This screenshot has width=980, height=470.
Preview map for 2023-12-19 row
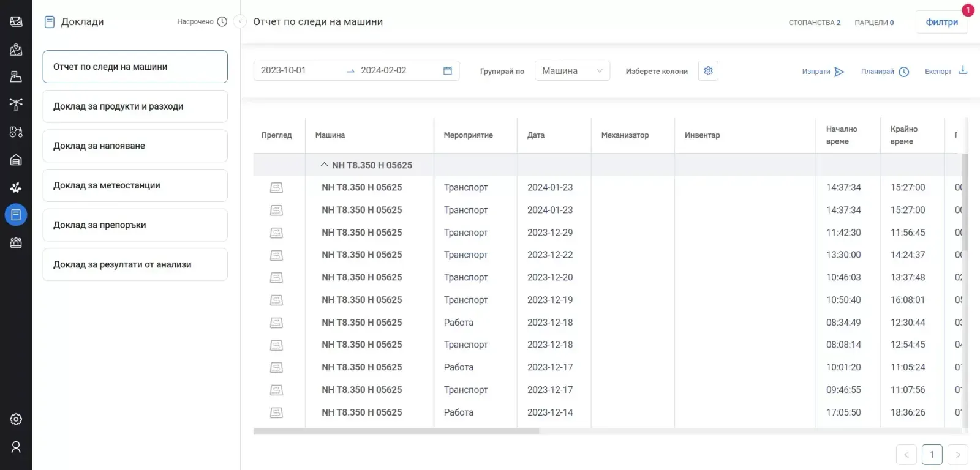coord(276,300)
